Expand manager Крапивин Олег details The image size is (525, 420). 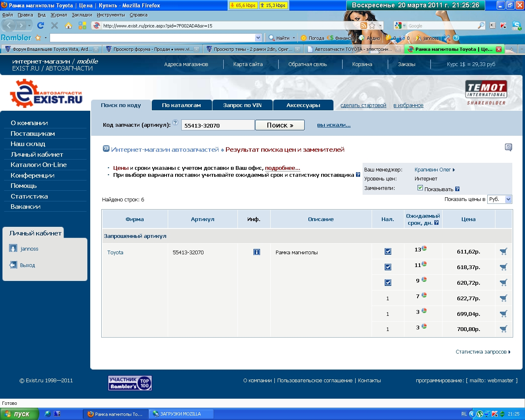[x=434, y=170]
